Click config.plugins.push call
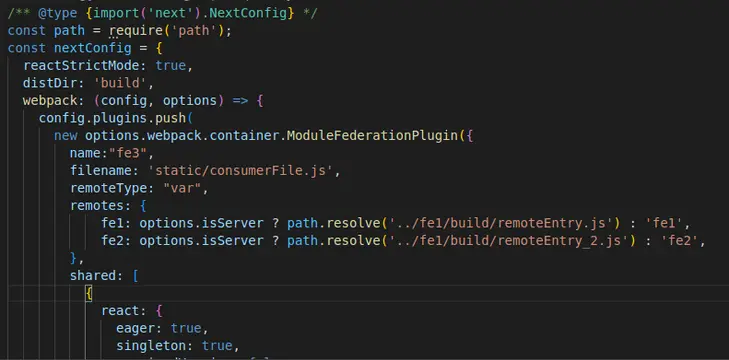This screenshot has height=360, width=729. (x=112, y=118)
